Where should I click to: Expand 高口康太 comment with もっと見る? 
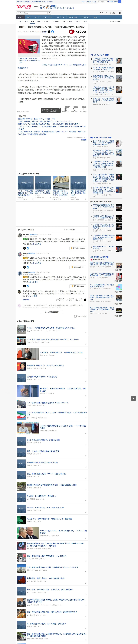[x=37, y=244]
